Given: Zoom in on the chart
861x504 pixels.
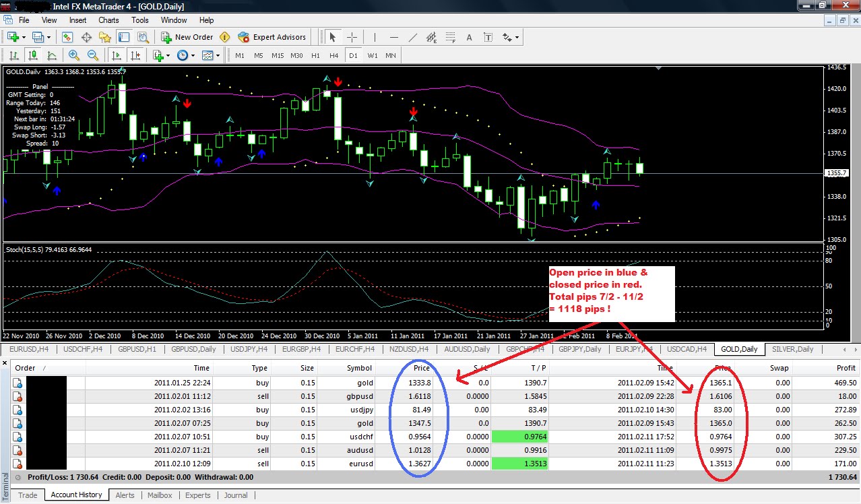Looking at the screenshot, I should click(x=73, y=55).
